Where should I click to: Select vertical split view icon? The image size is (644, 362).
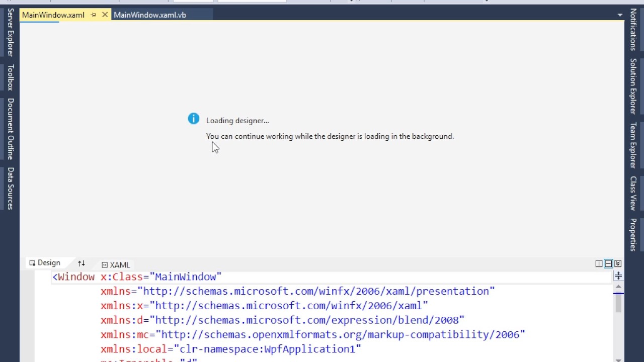click(x=599, y=263)
